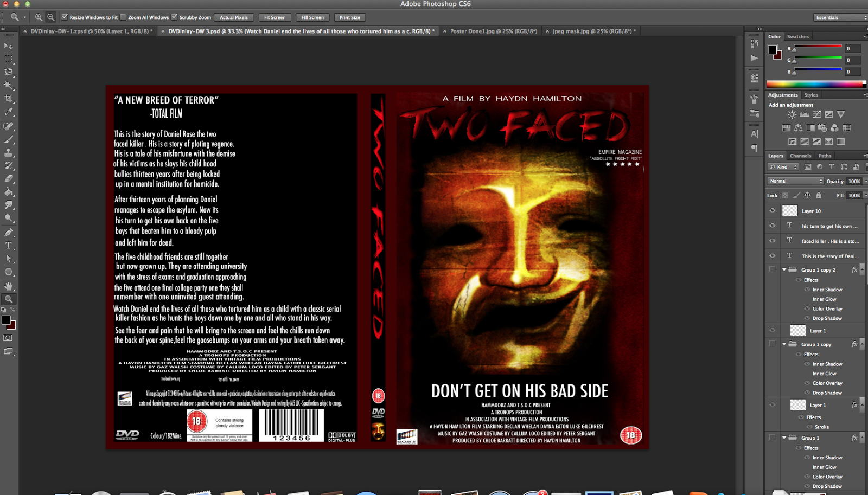Disable Resize Windows to Fit
Screen dimensions: 868x495
(x=65, y=17)
